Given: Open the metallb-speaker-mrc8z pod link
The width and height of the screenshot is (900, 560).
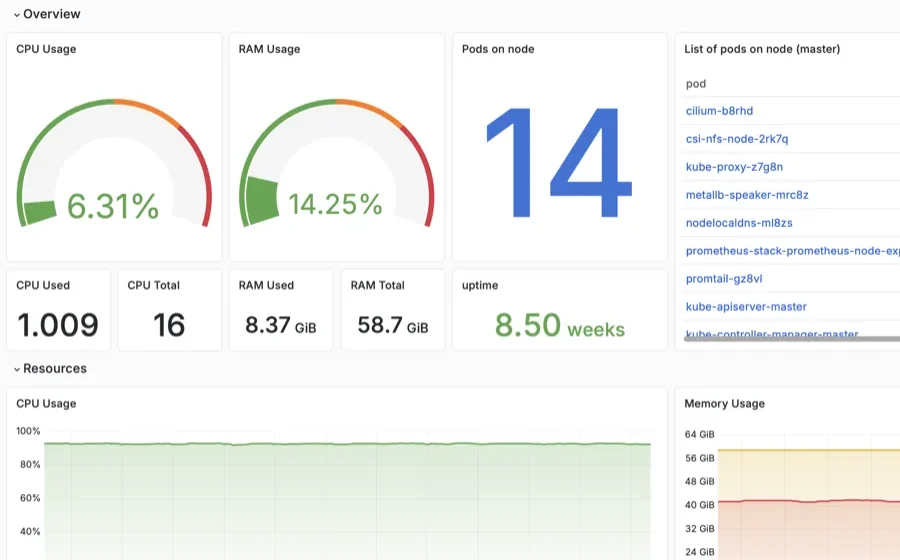Looking at the screenshot, I should [747, 195].
